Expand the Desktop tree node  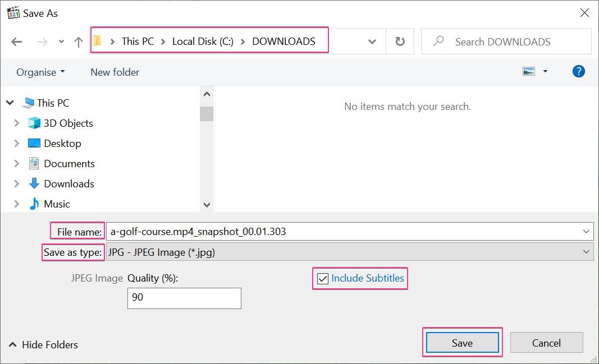17,143
